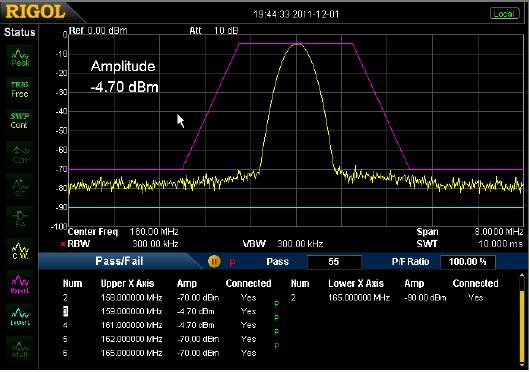This screenshot has width=530, height=372.
Task: Click the Upper X Axis column header
Action: (x=127, y=284)
